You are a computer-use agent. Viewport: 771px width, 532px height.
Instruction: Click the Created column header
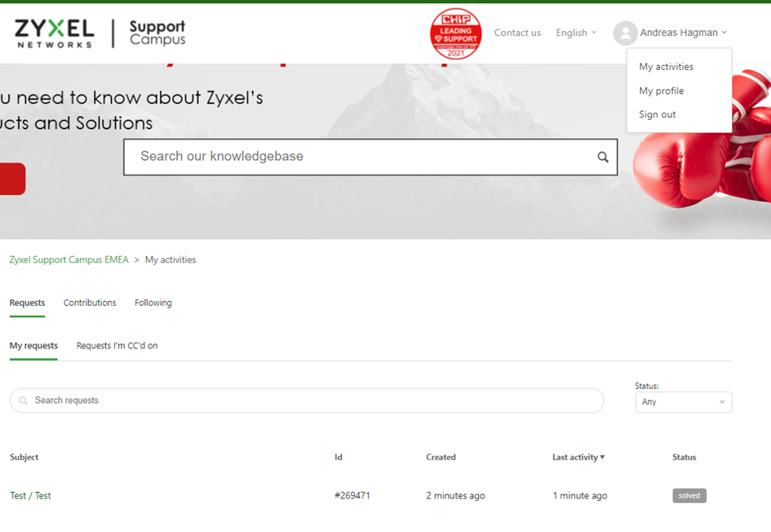coord(441,457)
